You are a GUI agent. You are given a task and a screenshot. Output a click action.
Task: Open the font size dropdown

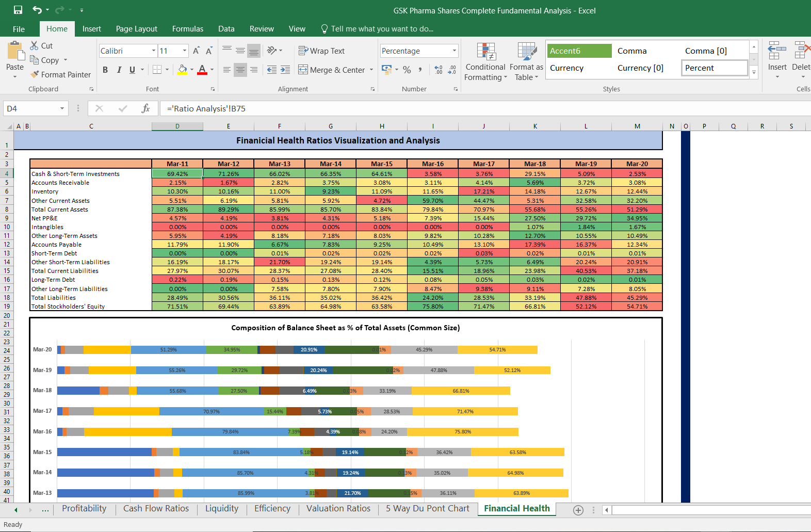click(185, 51)
